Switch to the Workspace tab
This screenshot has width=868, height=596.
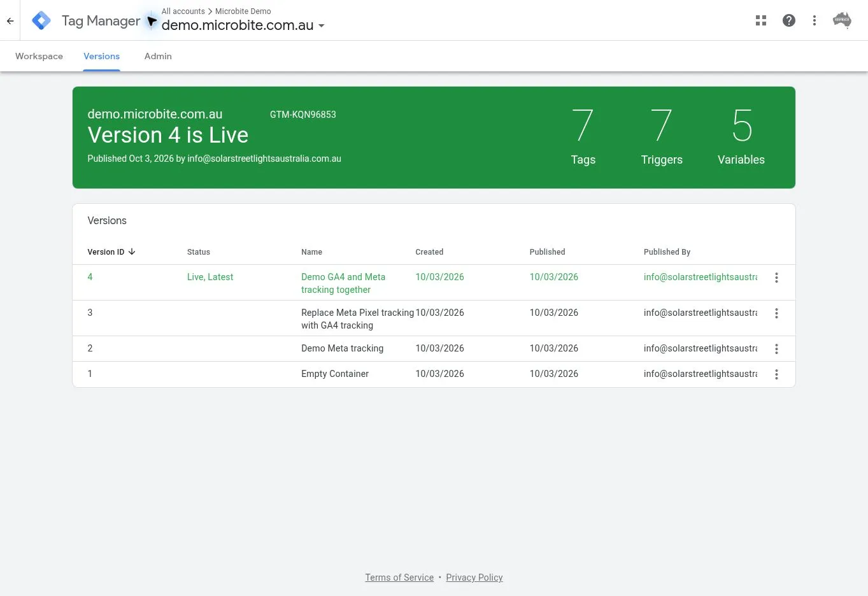point(39,56)
